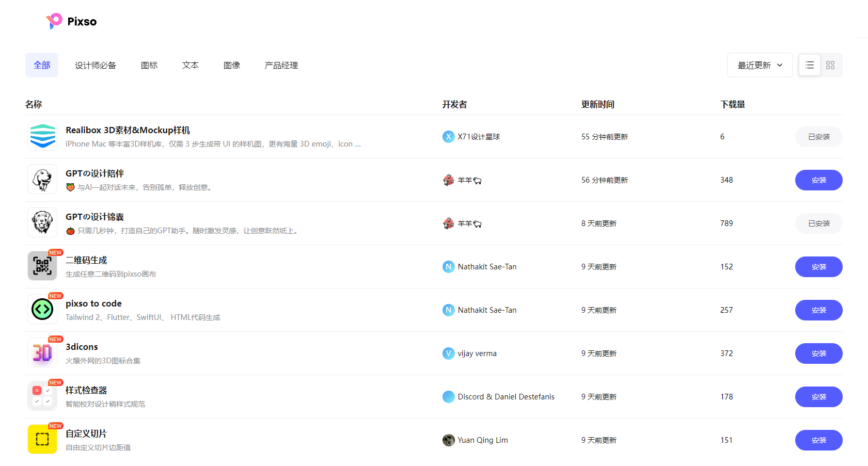Screen dimensions: 868x466
Task: Click description 生成任意二维码到pixso画布
Action: click(111, 274)
